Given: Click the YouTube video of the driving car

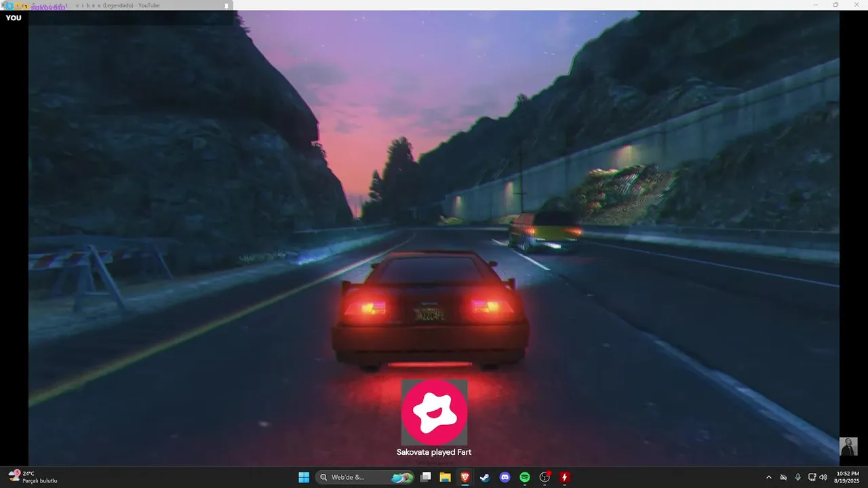Looking at the screenshot, I should [434, 238].
